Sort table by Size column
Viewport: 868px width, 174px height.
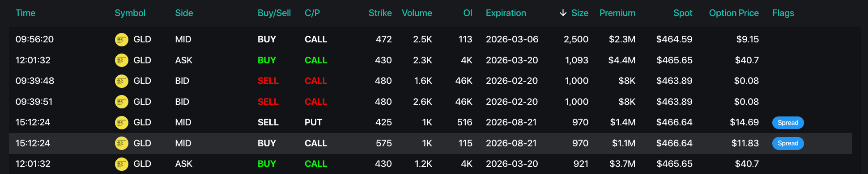(580, 13)
